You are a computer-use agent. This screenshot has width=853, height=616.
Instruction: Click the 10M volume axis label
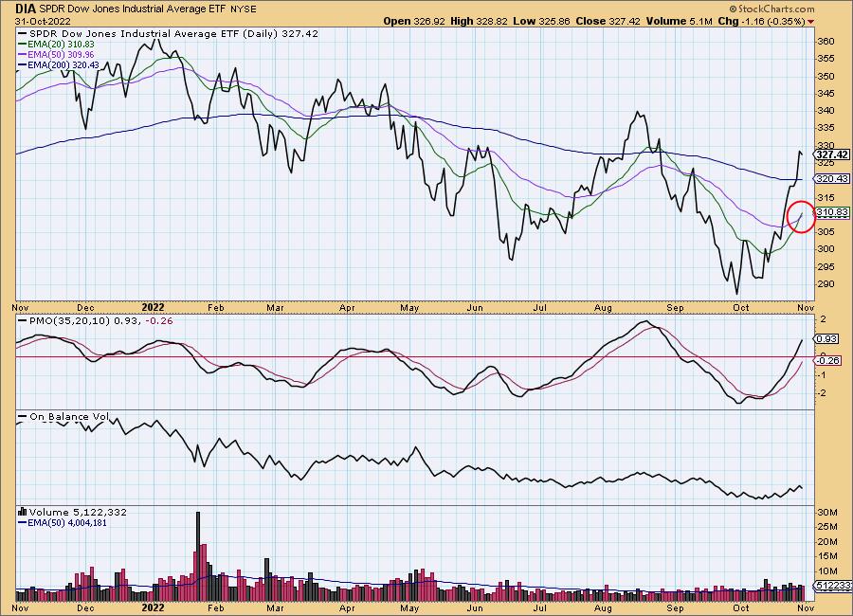826,571
